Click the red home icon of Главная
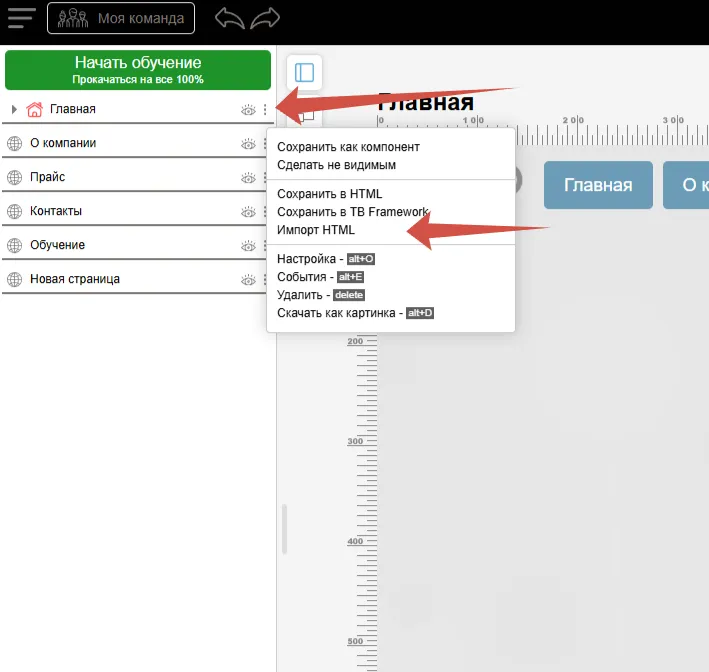 [34, 109]
